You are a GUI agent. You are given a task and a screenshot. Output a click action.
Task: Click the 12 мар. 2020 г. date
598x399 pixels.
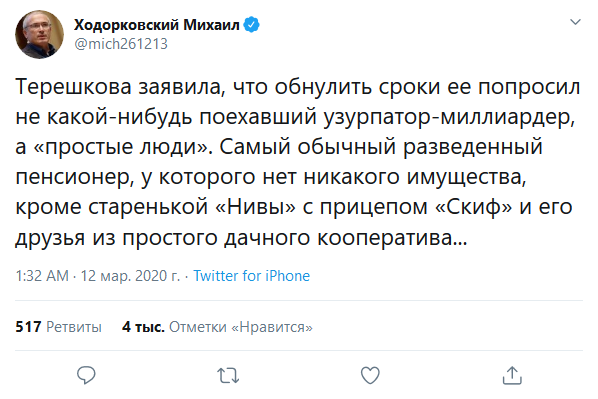pyautogui.click(x=130, y=276)
